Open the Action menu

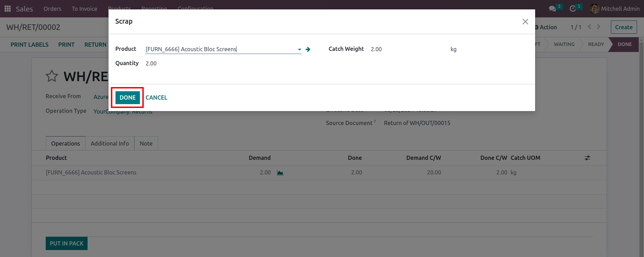click(546, 27)
